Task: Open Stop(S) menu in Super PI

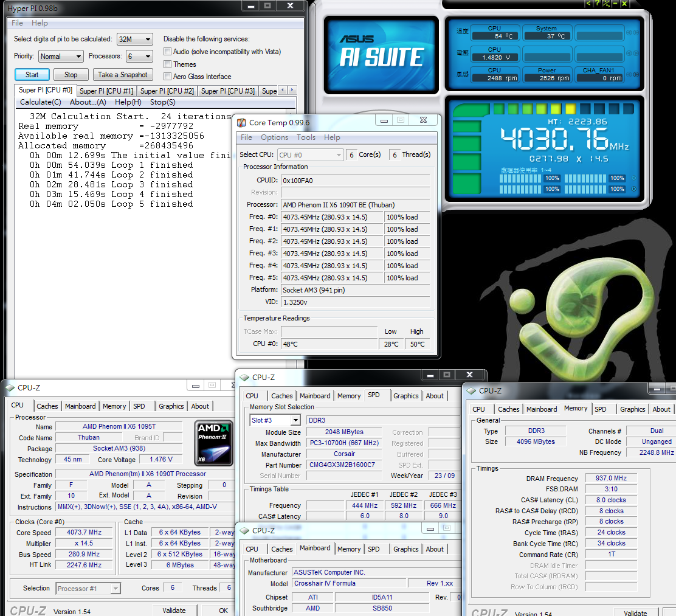Action: pos(162,102)
